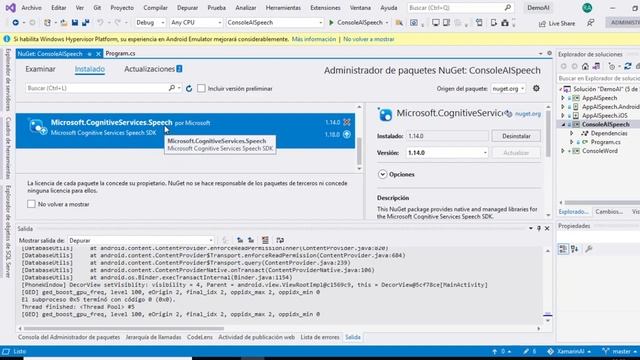Open Consola del Administrador de paquetes tab
640x360 pixels.
click(69, 337)
